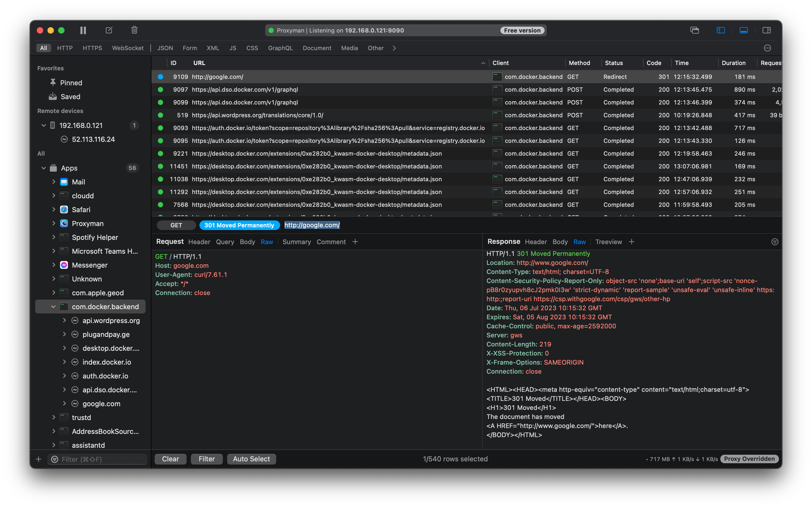Open the Response Treeview tab
The height and width of the screenshot is (508, 812).
[608, 241]
